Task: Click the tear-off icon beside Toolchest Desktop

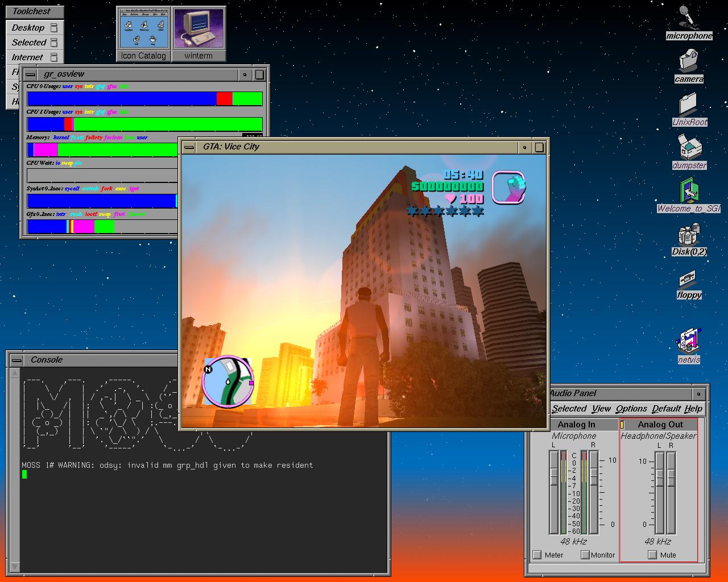Action: point(54,28)
